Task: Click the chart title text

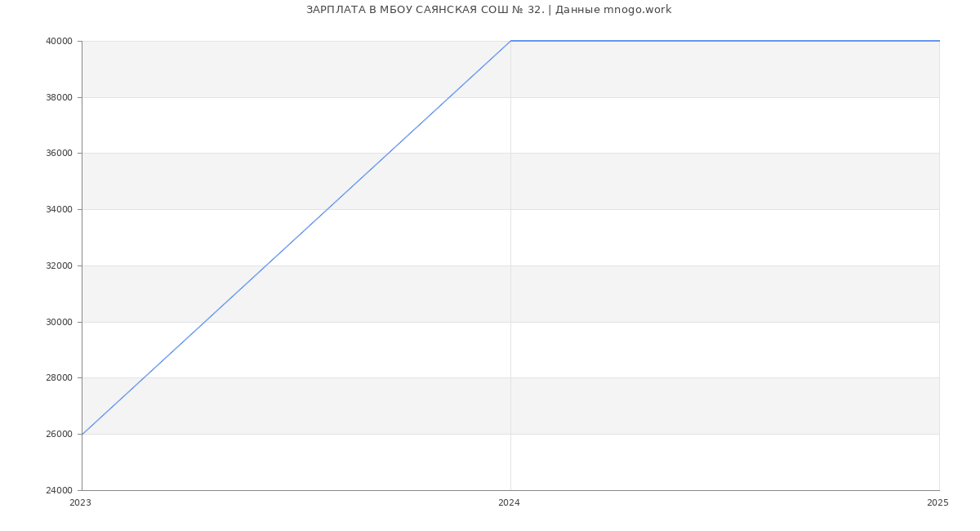Action: click(488, 10)
